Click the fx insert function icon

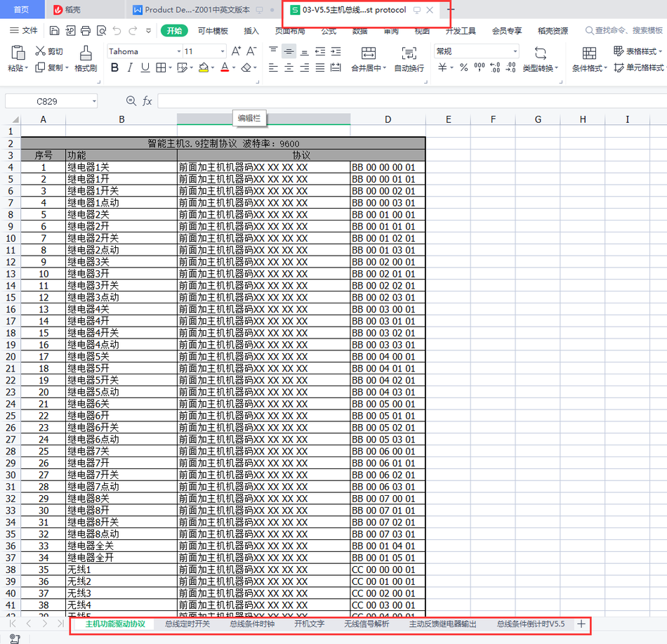[147, 101]
